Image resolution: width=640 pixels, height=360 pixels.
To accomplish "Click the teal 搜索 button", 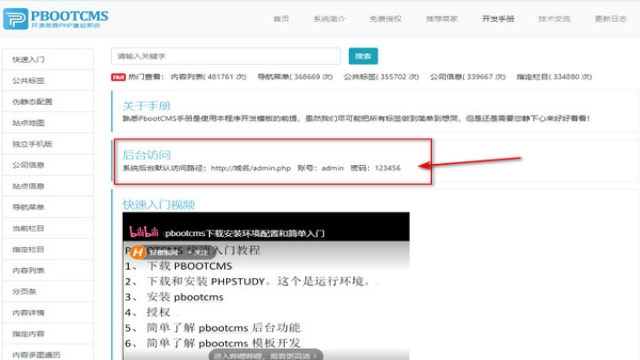I will tap(363, 56).
